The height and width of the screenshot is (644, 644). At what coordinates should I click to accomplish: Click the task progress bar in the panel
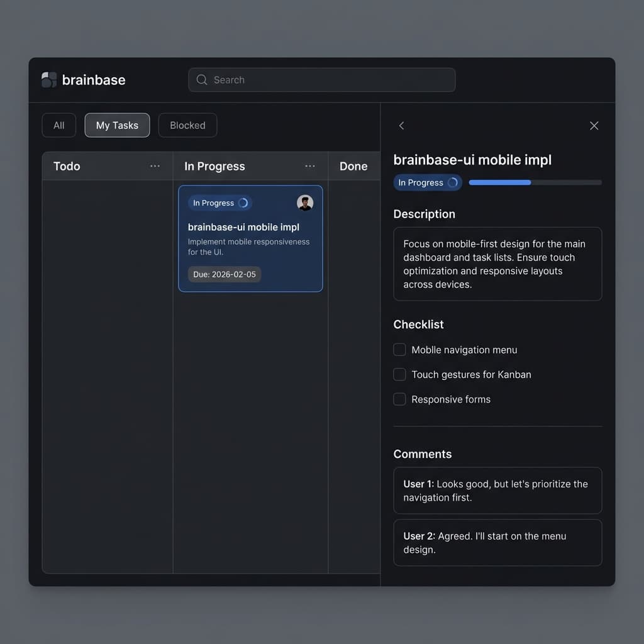pyautogui.click(x=535, y=182)
